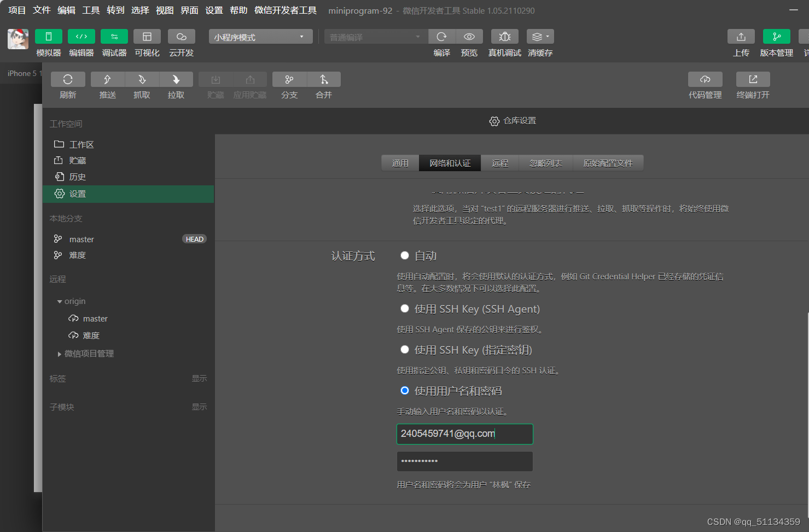Click the username field containing 2405459741@qq.com
This screenshot has width=809, height=532.
point(464,434)
